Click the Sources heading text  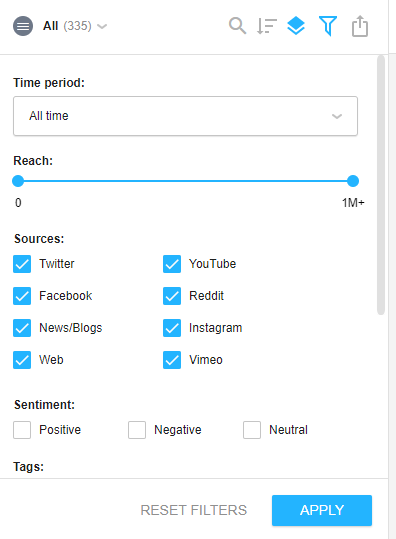(39, 239)
